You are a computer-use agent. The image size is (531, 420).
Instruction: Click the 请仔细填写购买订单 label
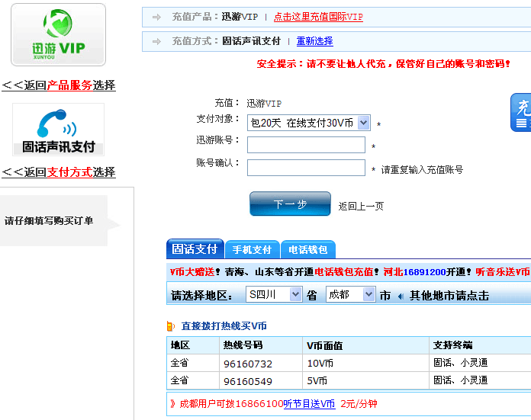49,220
